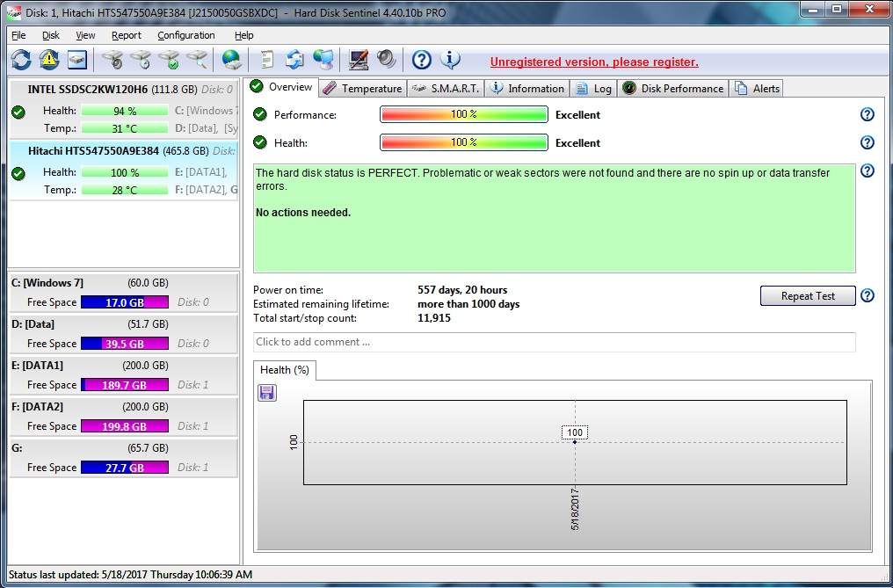The image size is (893, 588).
Task: Open the S.M.A.R.T. tab
Action: point(446,89)
